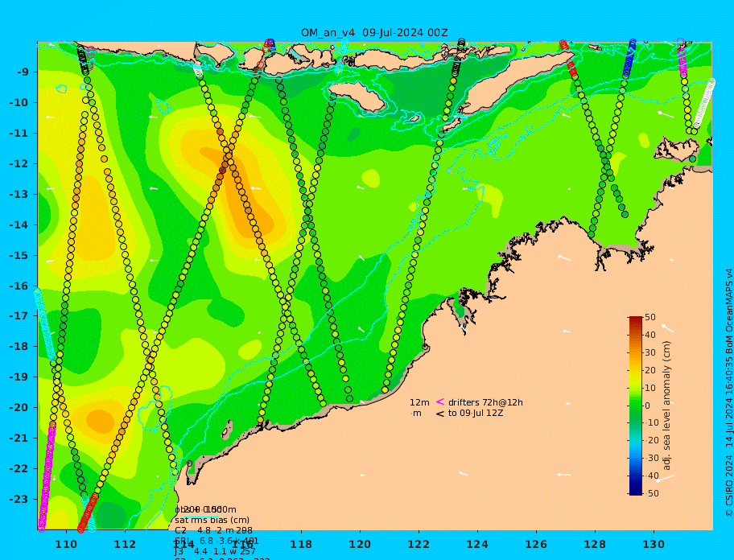Click the colorbar tick label "30"
The height and width of the screenshot is (560, 734).
[650, 352]
